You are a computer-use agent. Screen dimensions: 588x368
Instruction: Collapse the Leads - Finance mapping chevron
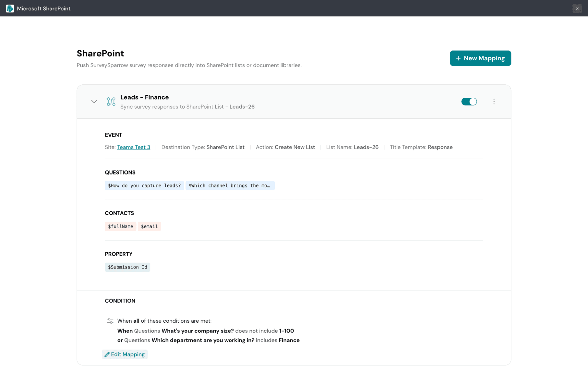[x=94, y=102]
